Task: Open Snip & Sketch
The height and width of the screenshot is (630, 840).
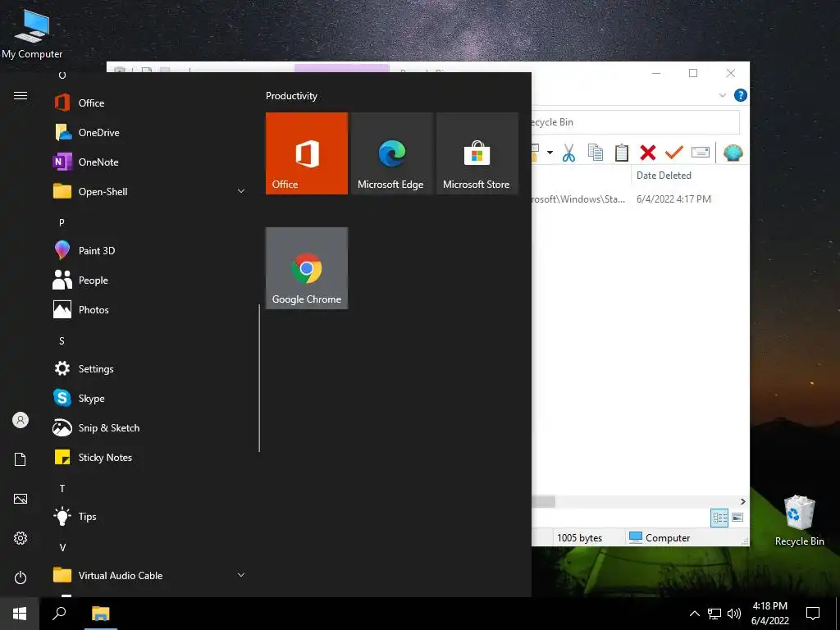Action: (150, 427)
